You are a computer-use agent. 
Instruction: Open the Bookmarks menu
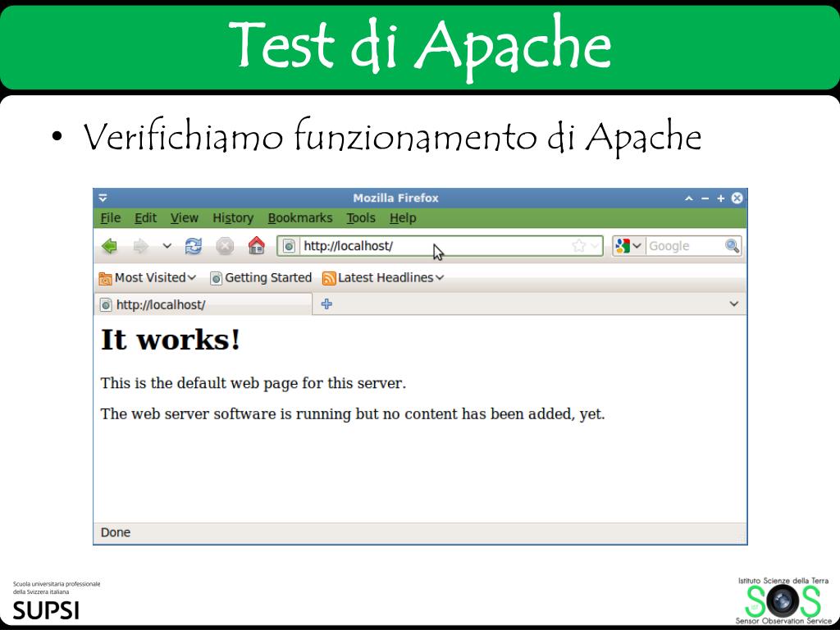pyautogui.click(x=300, y=218)
